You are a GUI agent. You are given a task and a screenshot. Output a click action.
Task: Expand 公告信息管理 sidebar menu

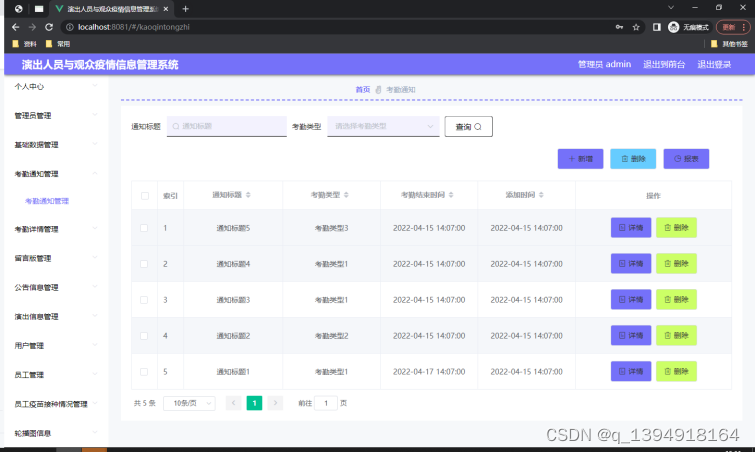[x=56, y=287]
